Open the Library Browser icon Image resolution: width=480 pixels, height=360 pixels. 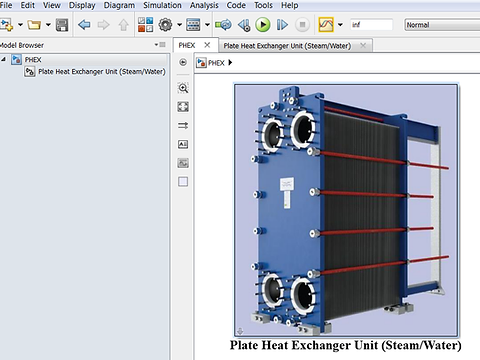[x=146, y=25]
